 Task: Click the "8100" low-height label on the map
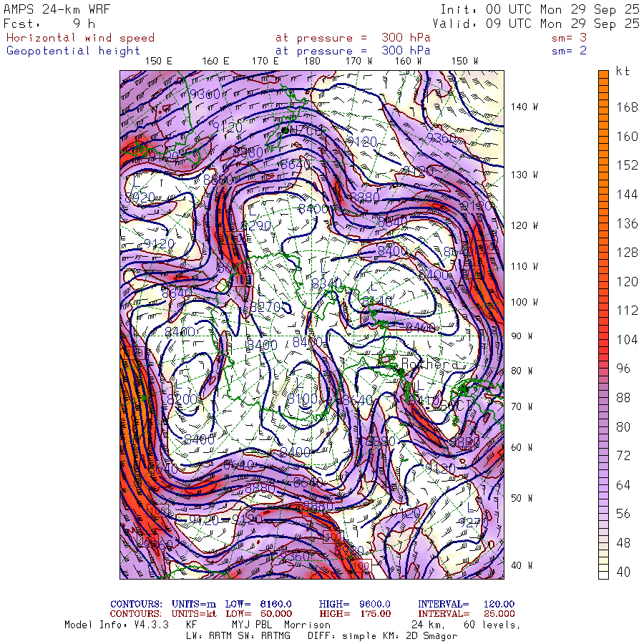click(302, 399)
